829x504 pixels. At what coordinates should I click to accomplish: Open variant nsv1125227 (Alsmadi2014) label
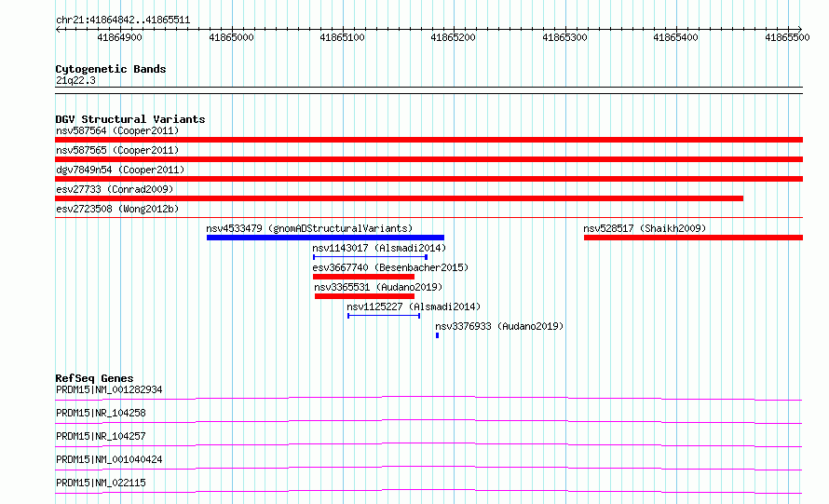point(414,306)
